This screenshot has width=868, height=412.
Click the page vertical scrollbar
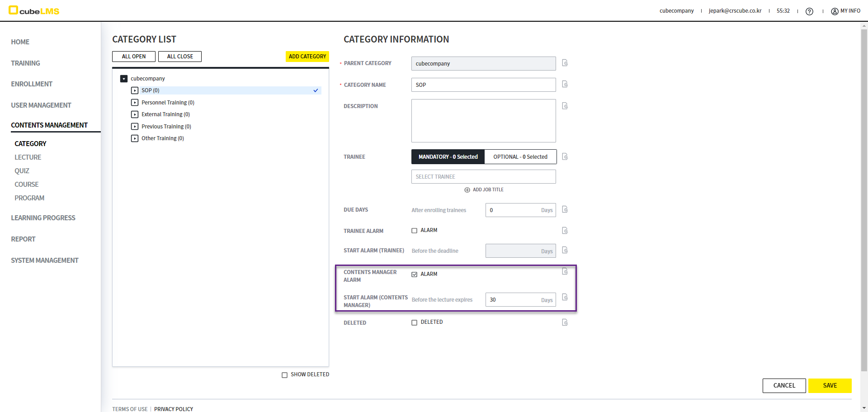864,199
